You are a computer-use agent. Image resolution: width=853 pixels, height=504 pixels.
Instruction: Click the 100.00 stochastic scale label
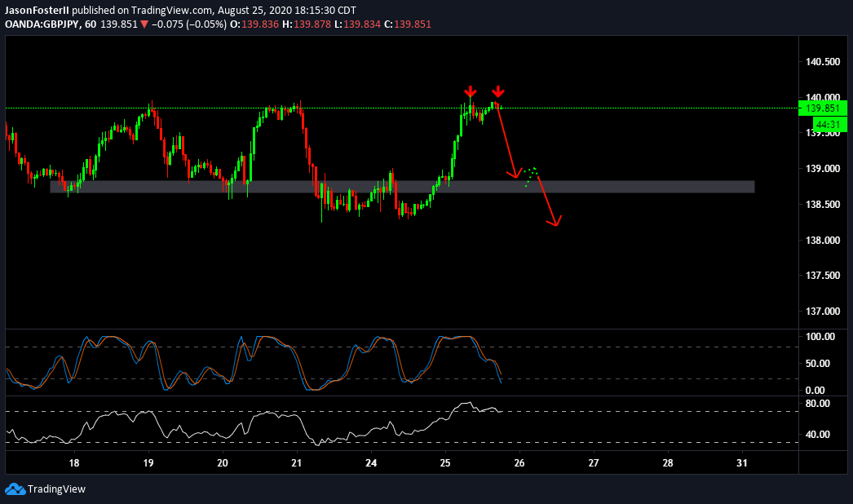pos(820,337)
